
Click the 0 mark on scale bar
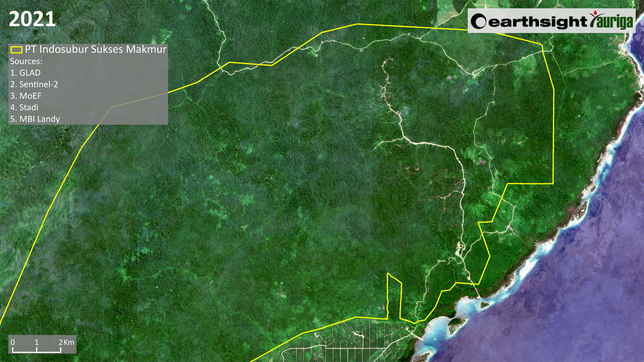[13, 342]
